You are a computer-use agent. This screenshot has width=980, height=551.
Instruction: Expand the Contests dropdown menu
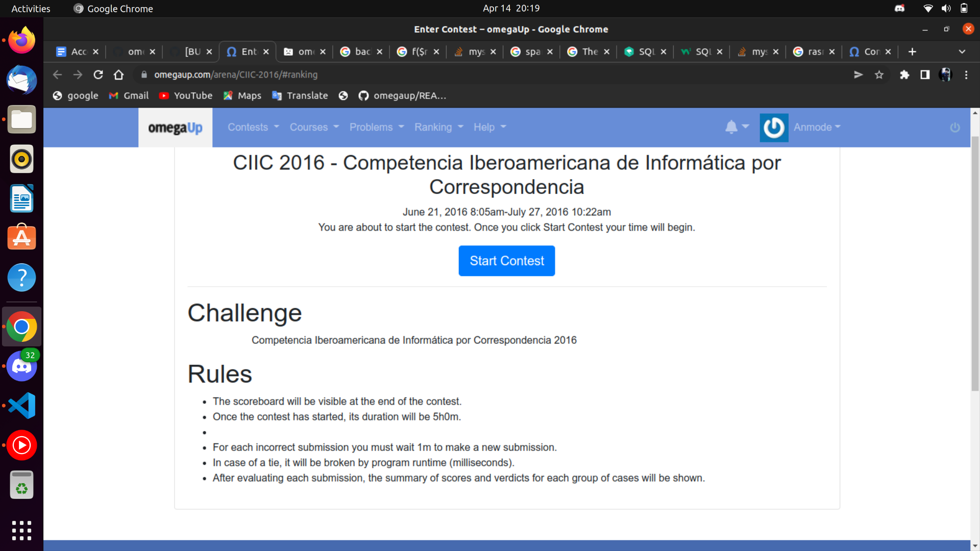pyautogui.click(x=253, y=127)
